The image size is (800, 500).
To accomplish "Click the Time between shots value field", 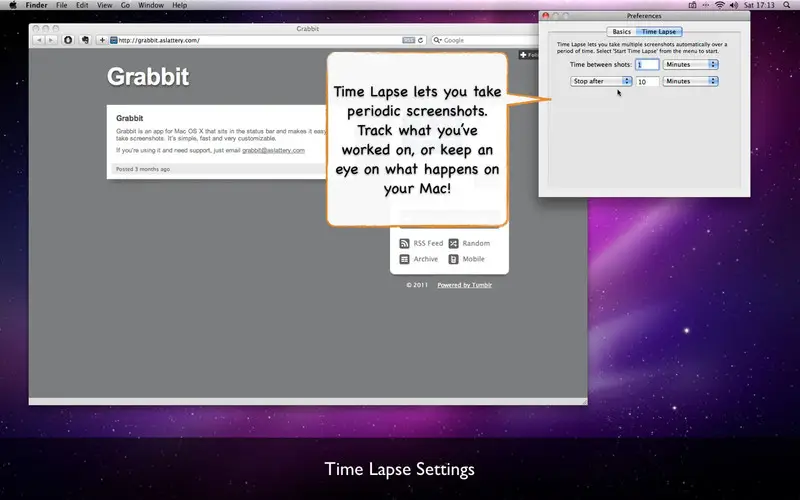I will click(x=647, y=65).
